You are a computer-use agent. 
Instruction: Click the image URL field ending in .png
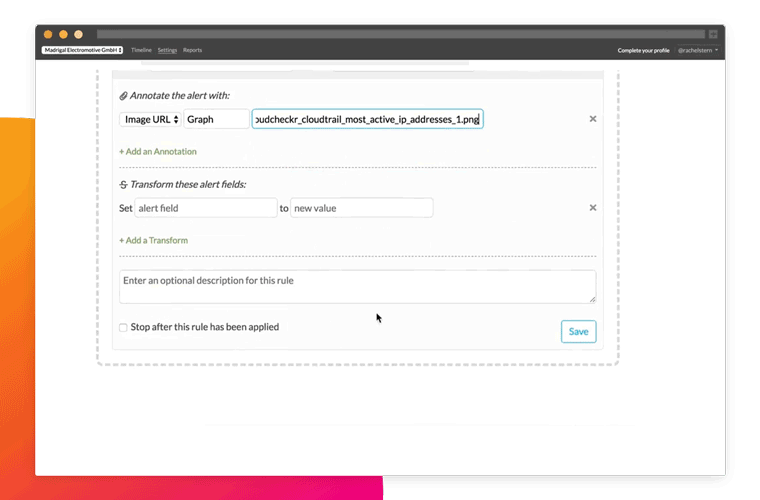point(367,119)
